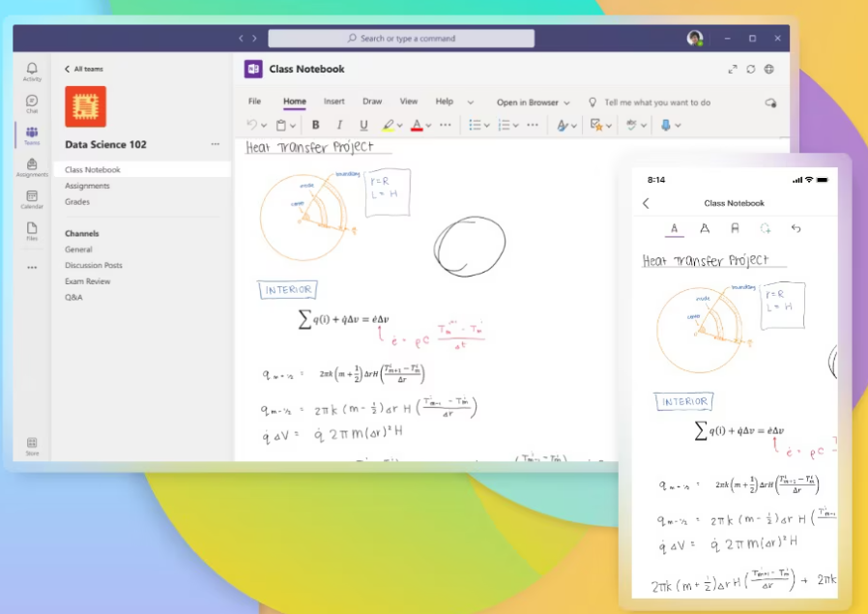Toggle Bold formatting
Image resolution: width=868 pixels, height=614 pixels.
(315, 125)
